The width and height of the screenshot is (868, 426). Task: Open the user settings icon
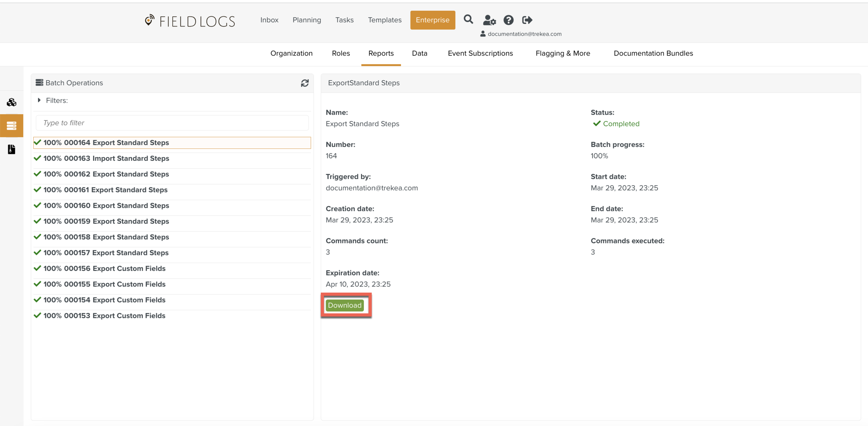click(489, 20)
